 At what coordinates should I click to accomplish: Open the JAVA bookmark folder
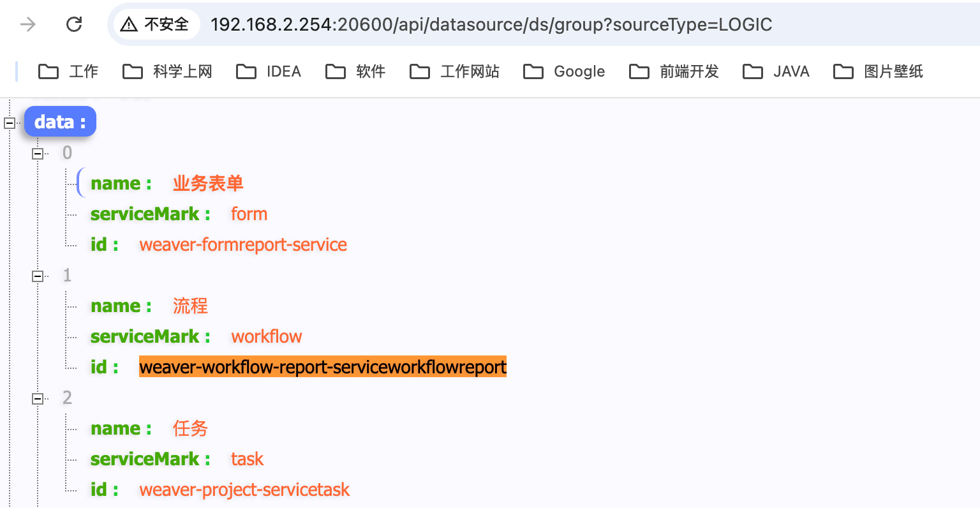776,71
